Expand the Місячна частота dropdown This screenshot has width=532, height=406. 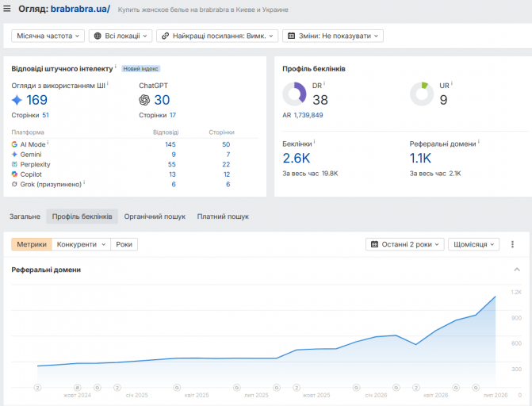(x=48, y=36)
